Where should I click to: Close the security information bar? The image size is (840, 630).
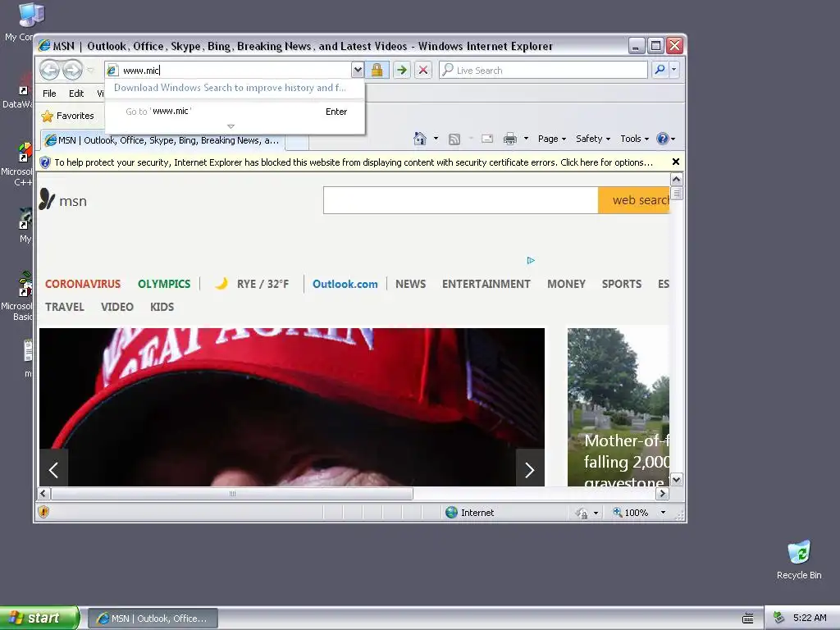(676, 162)
